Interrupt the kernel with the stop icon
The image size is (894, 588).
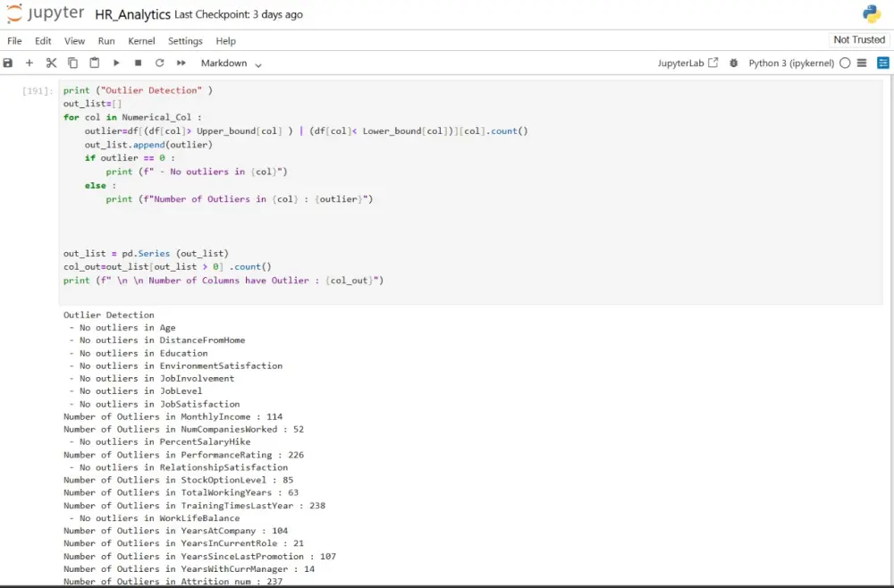tap(137, 63)
